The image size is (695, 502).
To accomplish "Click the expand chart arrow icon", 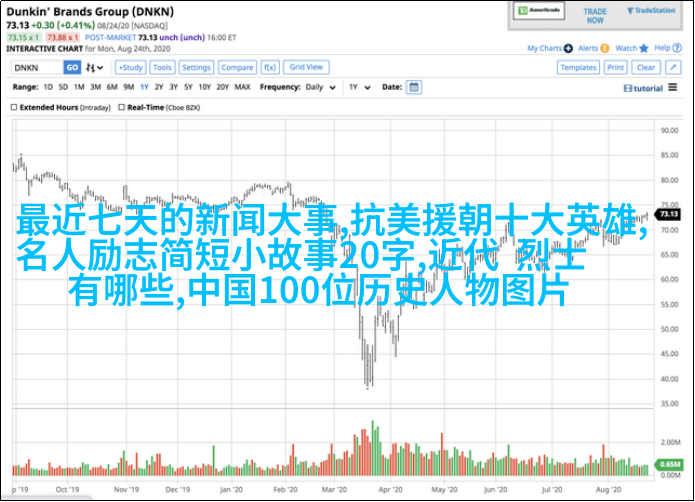I will tap(673, 67).
